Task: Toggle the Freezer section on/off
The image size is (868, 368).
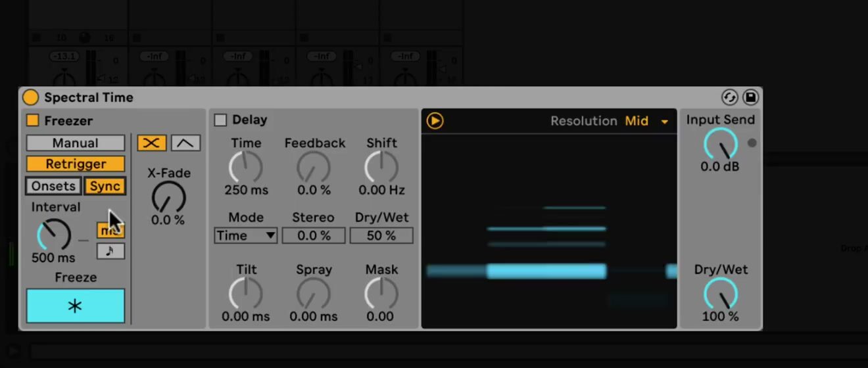Action: 32,120
